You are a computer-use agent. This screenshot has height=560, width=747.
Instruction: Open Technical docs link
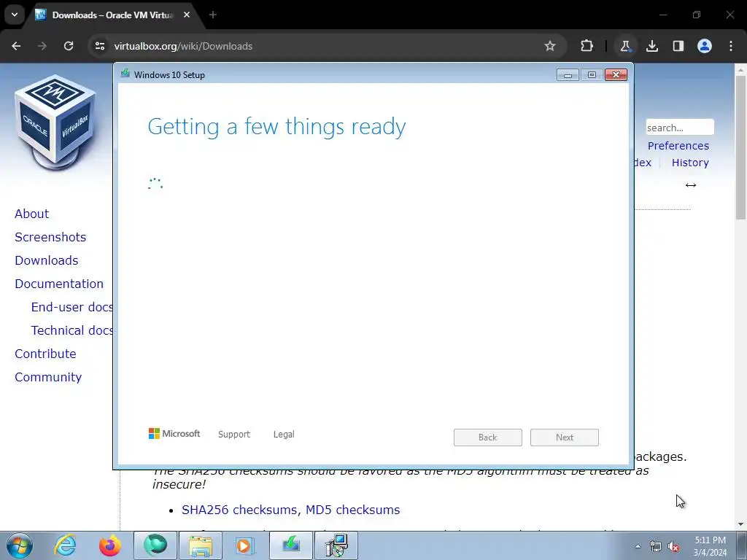[x=72, y=330]
